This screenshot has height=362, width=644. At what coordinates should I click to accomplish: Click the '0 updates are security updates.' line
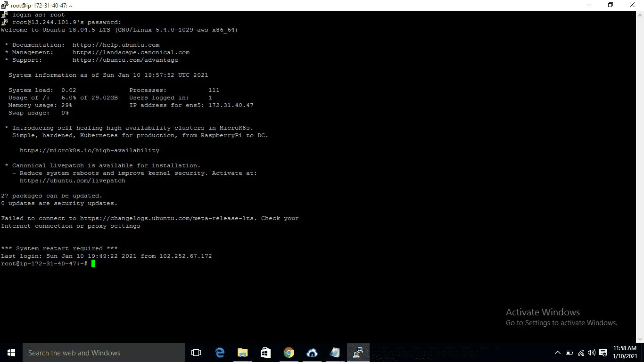pos(59,203)
